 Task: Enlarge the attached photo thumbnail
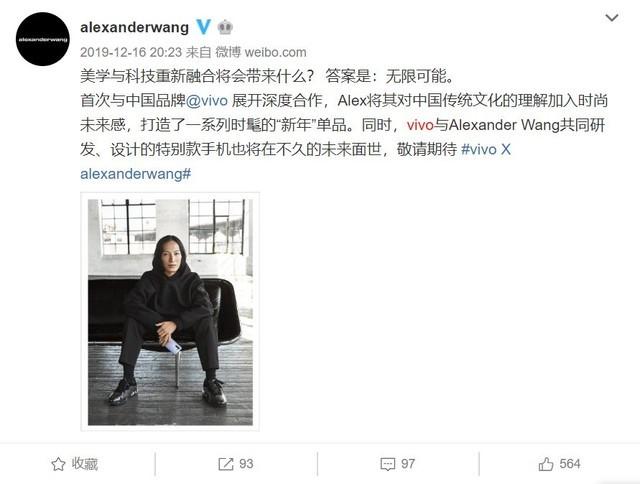(x=170, y=312)
